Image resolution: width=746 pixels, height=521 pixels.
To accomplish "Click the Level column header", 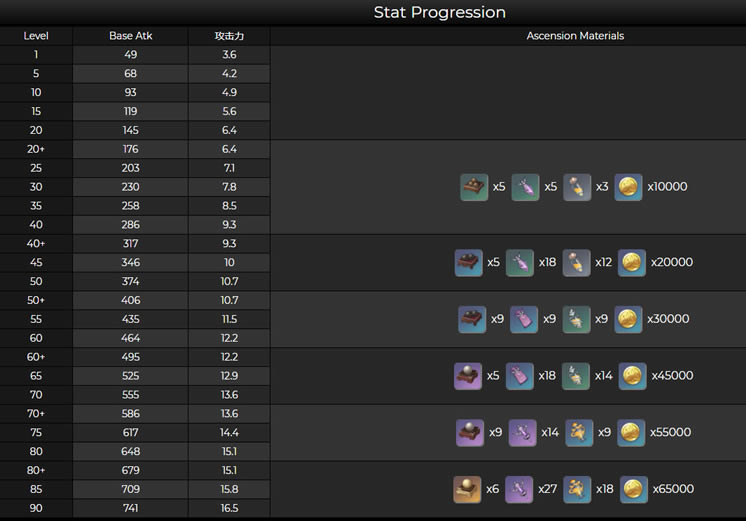I will click(x=36, y=36).
